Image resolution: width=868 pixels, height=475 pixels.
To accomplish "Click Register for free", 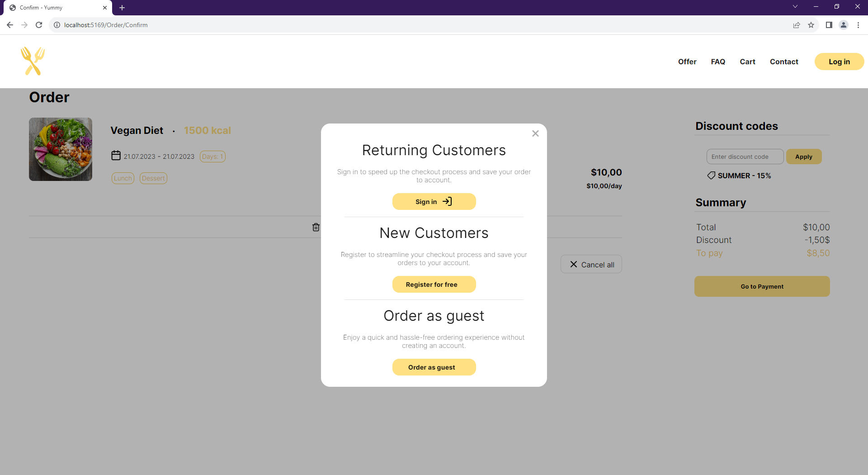I will coord(434,284).
